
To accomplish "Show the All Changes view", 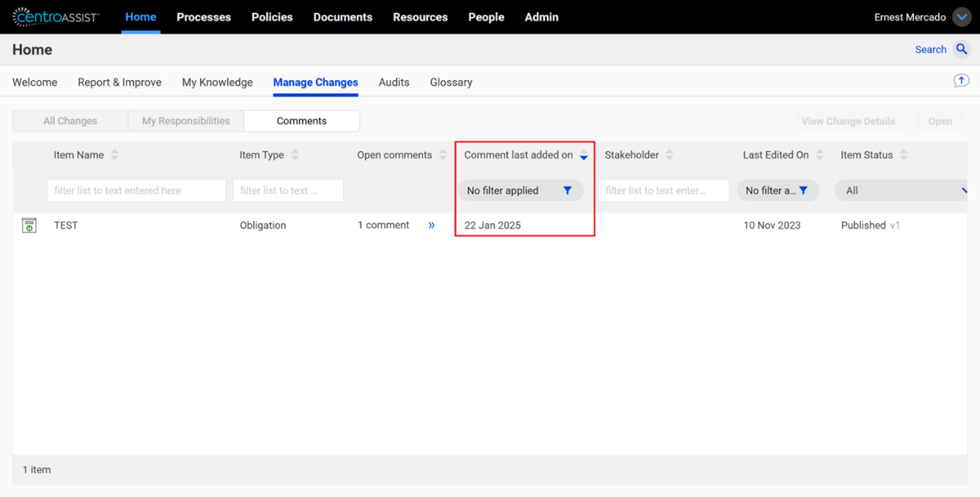I will pos(70,121).
